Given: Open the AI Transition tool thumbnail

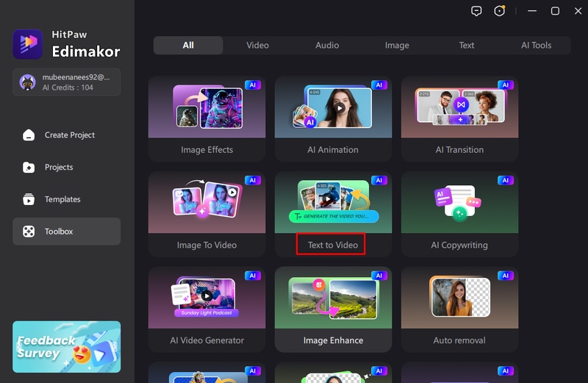Looking at the screenshot, I should coord(460,107).
